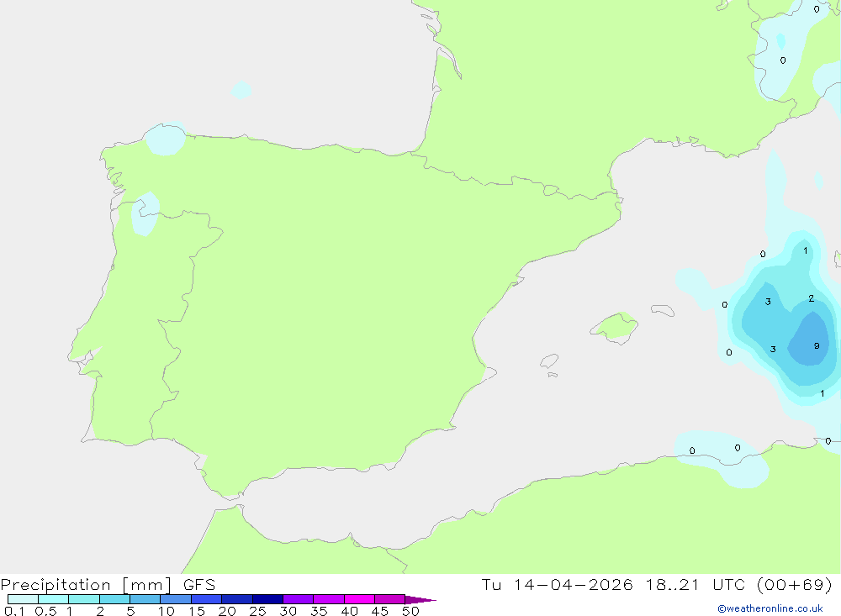Click the 30–35 mm purple legend swatch
Image resolution: width=841 pixels, height=616 pixels.
coord(298,599)
